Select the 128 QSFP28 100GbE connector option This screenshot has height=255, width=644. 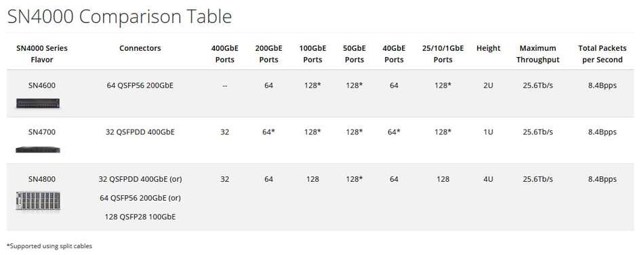click(140, 217)
